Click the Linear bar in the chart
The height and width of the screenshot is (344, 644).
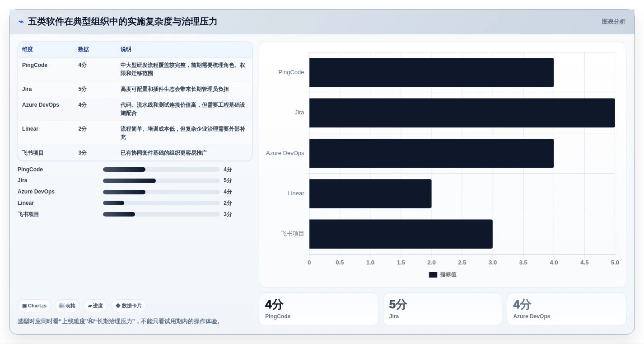click(x=370, y=193)
